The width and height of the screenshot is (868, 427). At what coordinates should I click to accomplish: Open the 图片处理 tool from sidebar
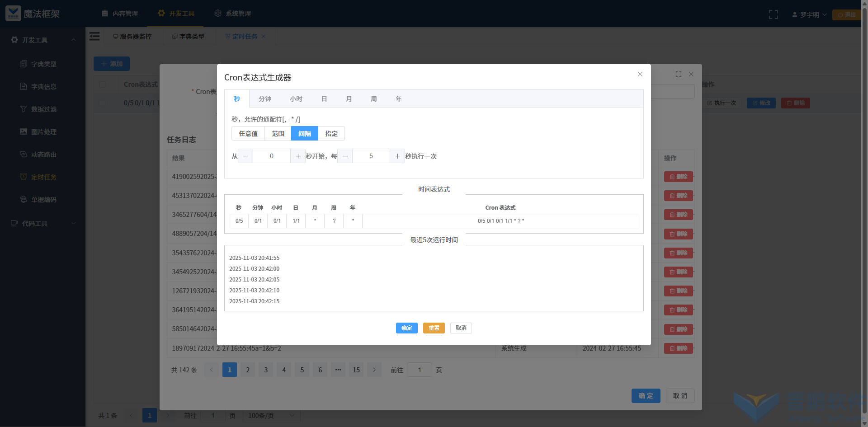coord(44,131)
